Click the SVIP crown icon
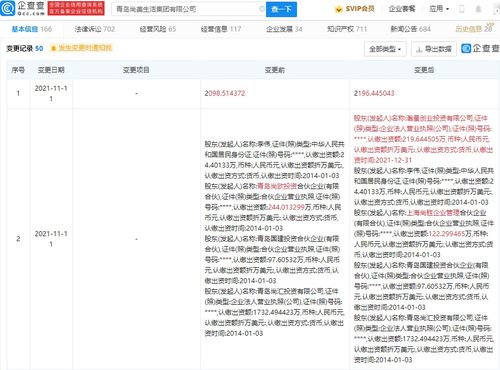This screenshot has width=500, height=370. 338,9
